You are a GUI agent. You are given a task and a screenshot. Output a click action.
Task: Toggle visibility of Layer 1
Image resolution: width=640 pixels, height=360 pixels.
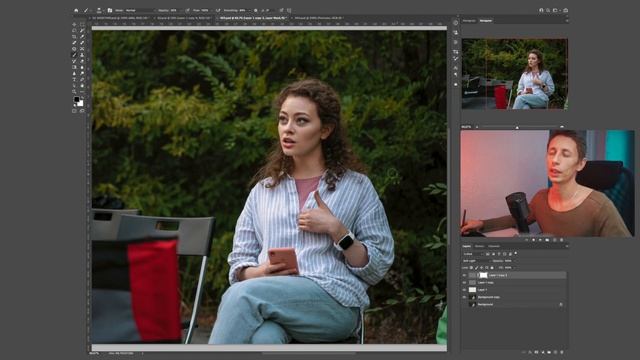(x=464, y=290)
